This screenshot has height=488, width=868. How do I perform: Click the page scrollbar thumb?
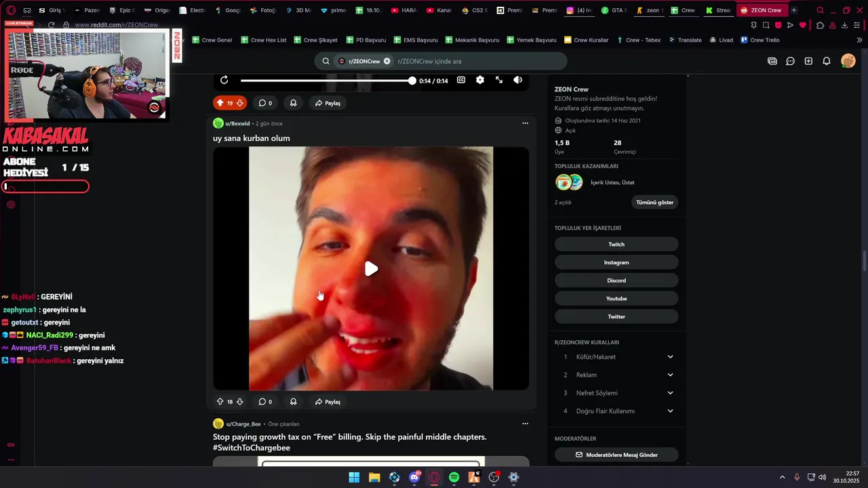(864, 261)
